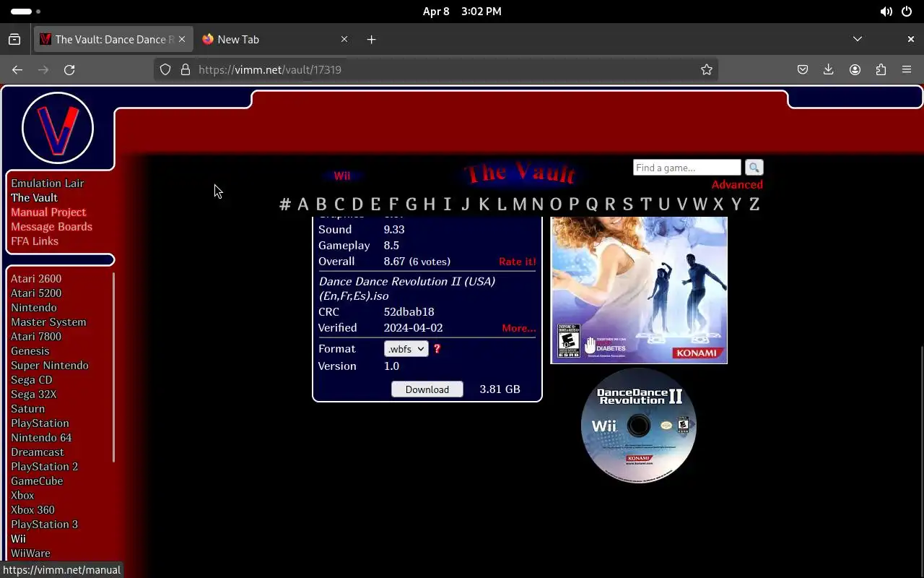The height and width of the screenshot is (578, 924).
Task: Open the Message Boards menu link
Action: click(x=51, y=226)
